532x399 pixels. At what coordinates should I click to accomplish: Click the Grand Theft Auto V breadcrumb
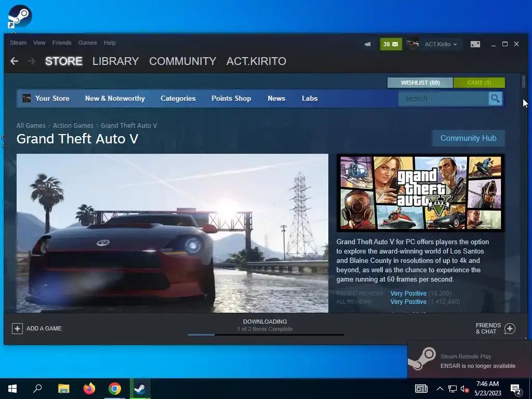pyautogui.click(x=129, y=126)
